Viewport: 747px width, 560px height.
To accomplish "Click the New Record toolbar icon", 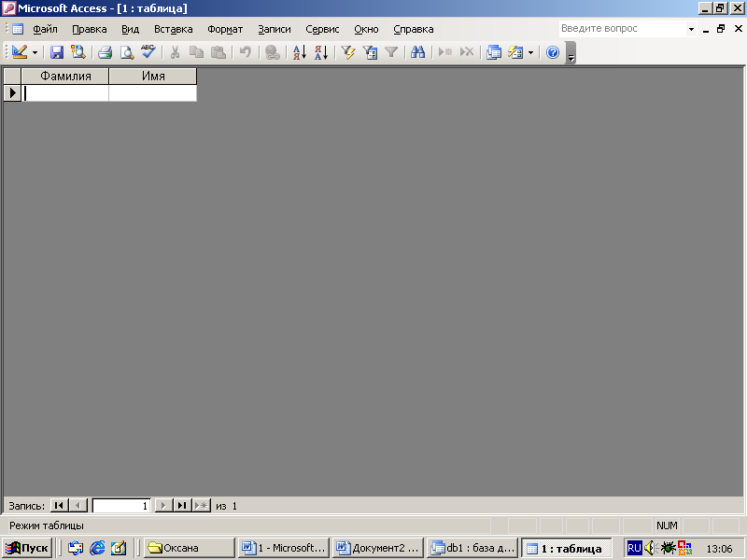I will pos(445,52).
